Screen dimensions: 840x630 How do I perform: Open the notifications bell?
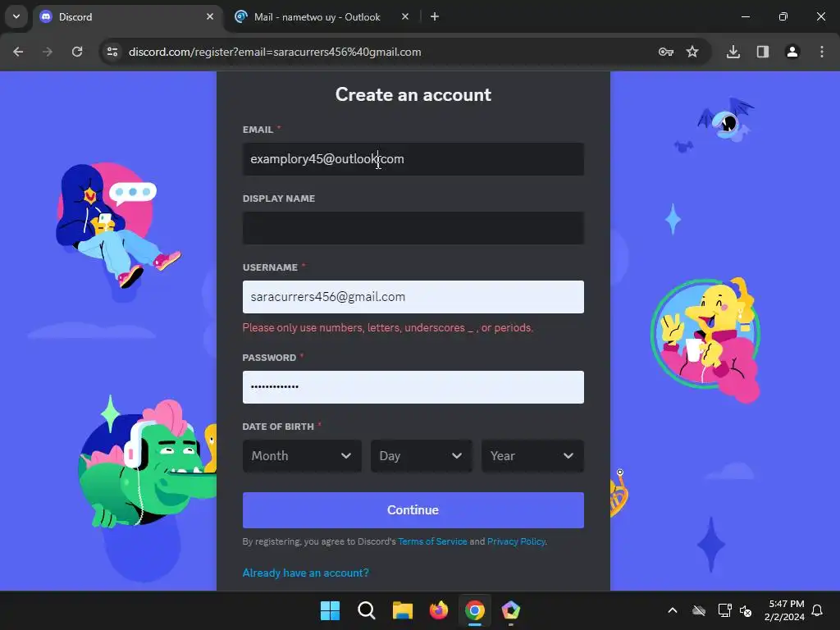817,610
